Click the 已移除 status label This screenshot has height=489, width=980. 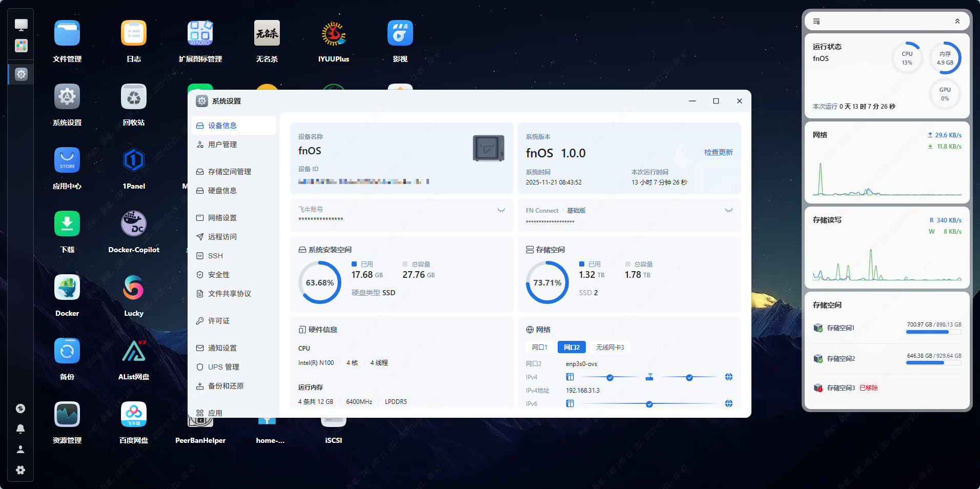(x=869, y=388)
